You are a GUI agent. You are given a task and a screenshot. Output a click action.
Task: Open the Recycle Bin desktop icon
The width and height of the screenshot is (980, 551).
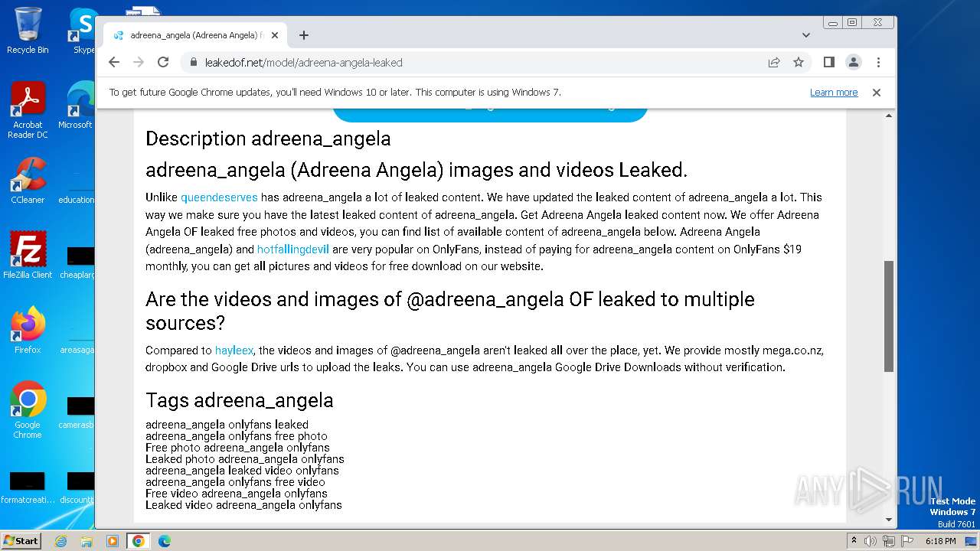(x=28, y=31)
